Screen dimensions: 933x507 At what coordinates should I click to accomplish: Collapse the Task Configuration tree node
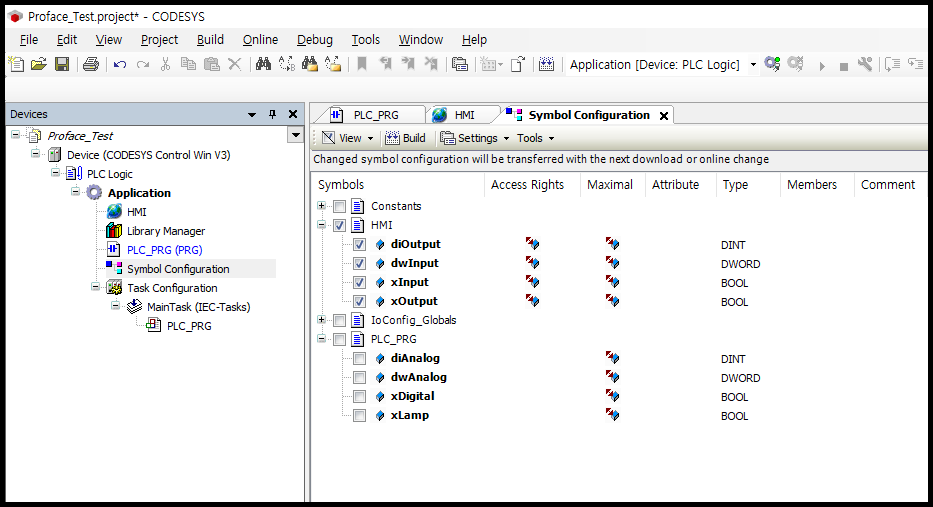pyautogui.click(x=95, y=287)
